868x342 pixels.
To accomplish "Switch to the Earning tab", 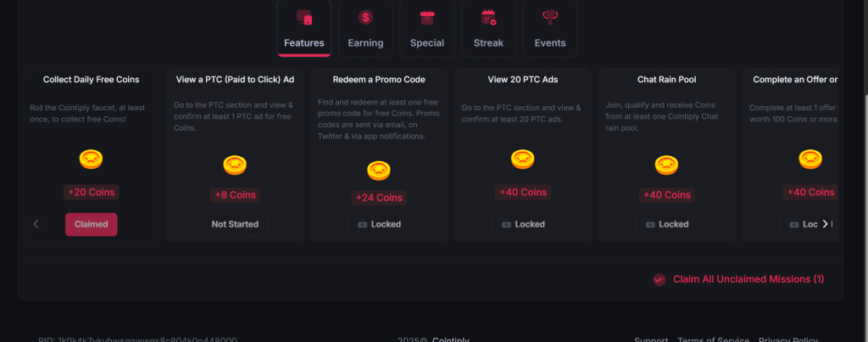I will coord(365,29).
